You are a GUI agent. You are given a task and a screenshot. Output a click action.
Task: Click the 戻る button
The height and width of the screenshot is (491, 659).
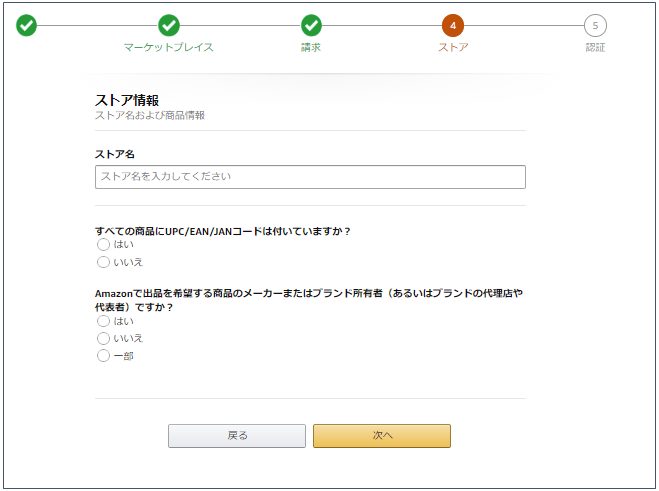(x=237, y=436)
